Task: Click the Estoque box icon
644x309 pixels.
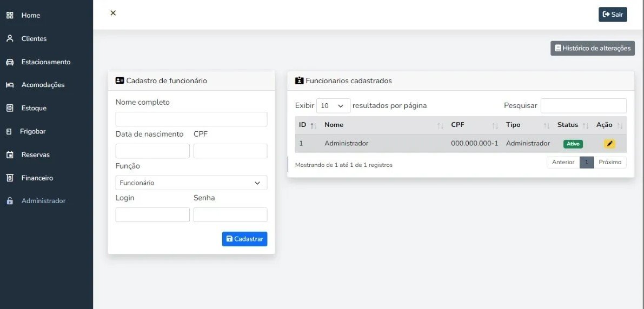Action: click(10, 108)
